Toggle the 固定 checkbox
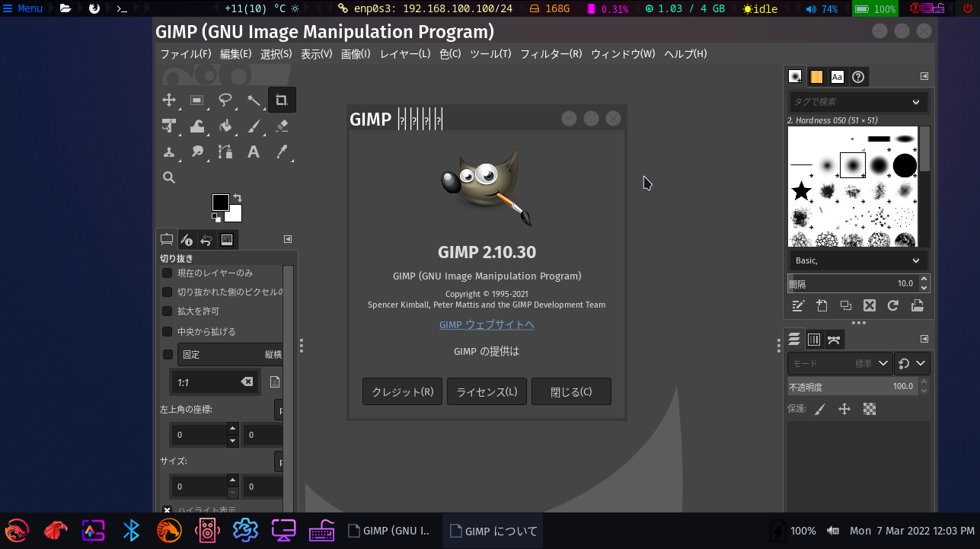 point(168,354)
